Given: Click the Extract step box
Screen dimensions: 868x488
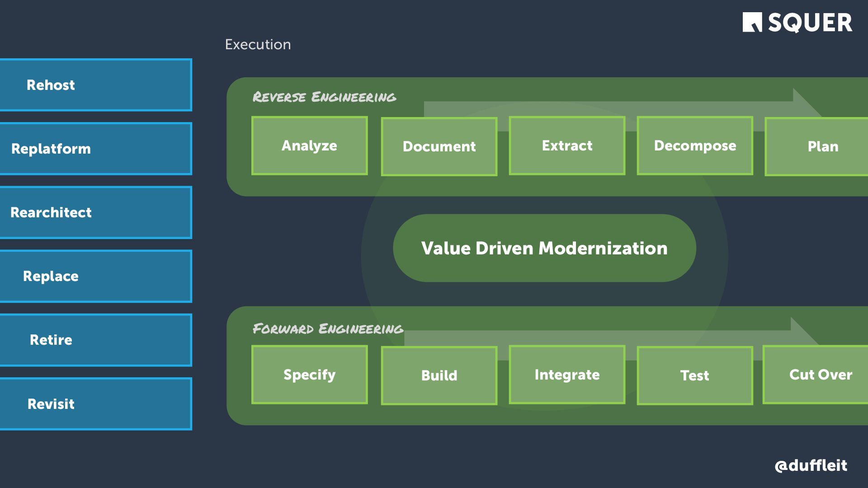Looking at the screenshot, I should click(x=567, y=145).
